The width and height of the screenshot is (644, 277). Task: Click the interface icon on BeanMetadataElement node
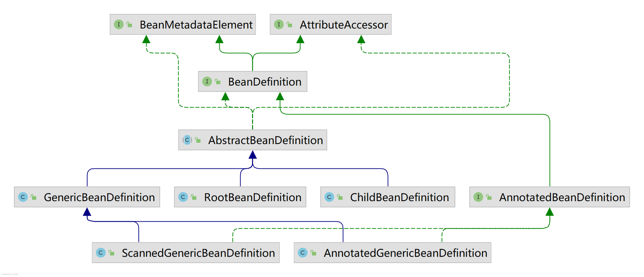pyautogui.click(x=119, y=24)
